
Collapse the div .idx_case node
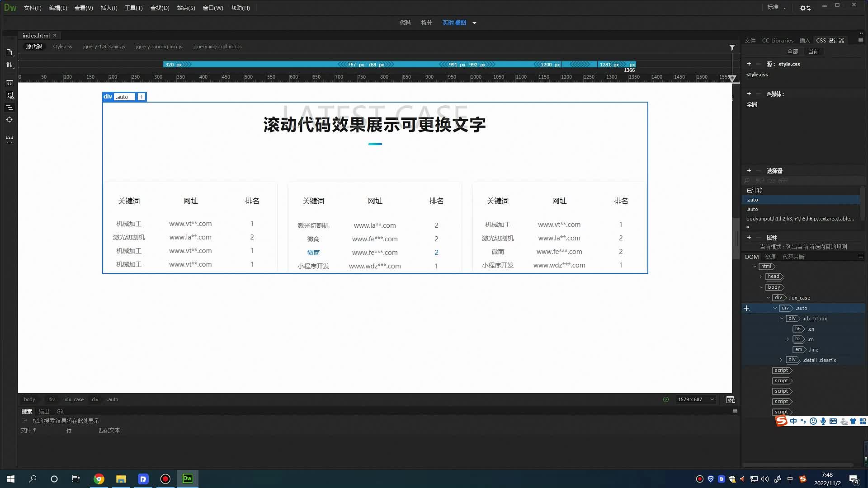[768, 298]
